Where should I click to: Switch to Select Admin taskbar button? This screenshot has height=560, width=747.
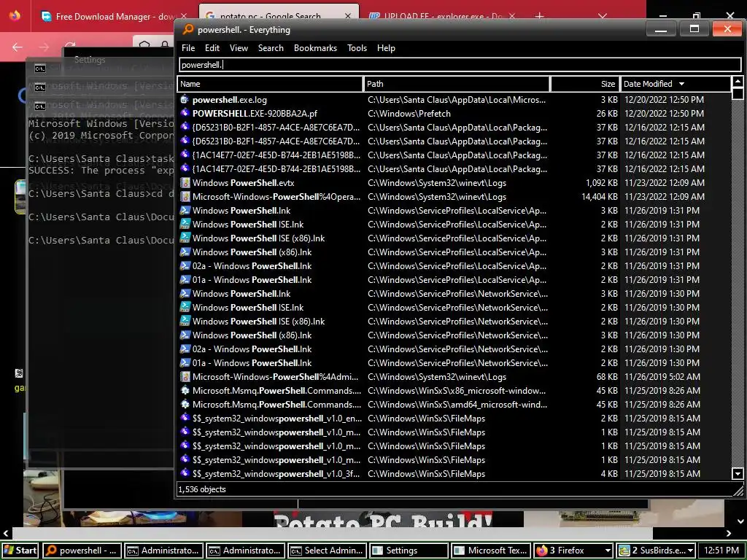[328, 551]
